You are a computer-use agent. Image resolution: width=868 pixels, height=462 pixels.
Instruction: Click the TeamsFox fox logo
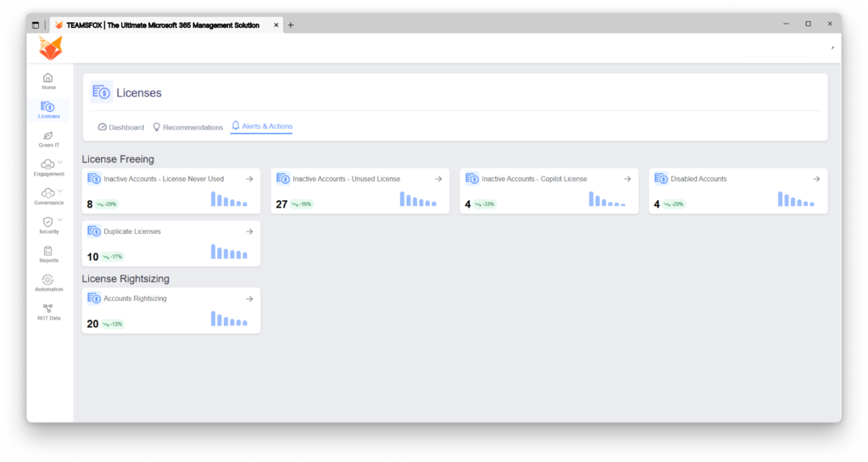click(50, 48)
